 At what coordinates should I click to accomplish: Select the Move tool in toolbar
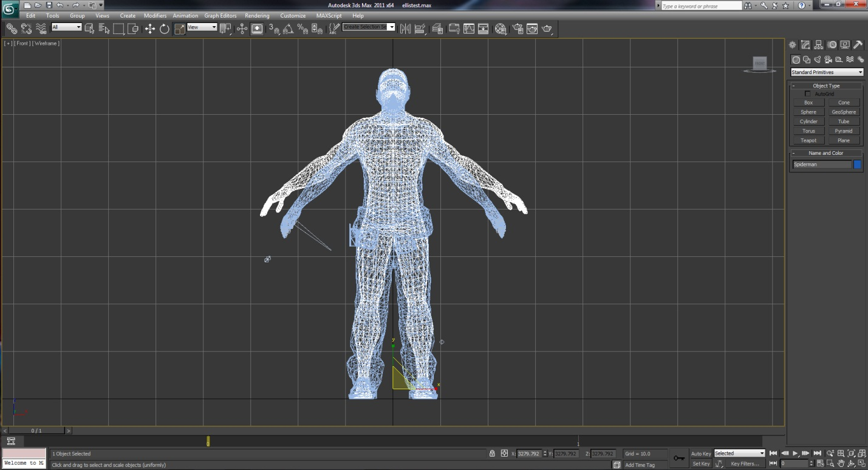coord(150,29)
